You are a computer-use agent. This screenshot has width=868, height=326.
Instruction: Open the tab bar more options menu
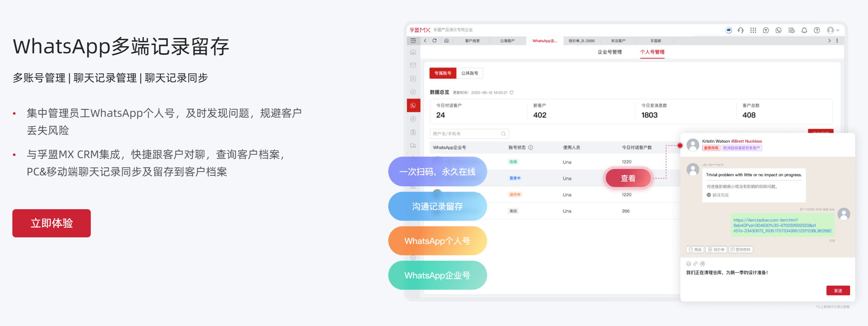(x=837, y=41)
